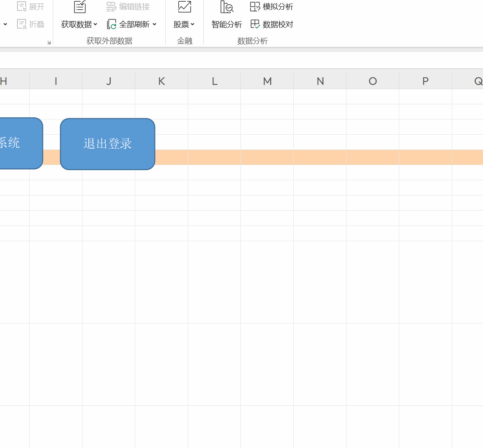Click the 获取数据 icon

(x=80, y=7)
